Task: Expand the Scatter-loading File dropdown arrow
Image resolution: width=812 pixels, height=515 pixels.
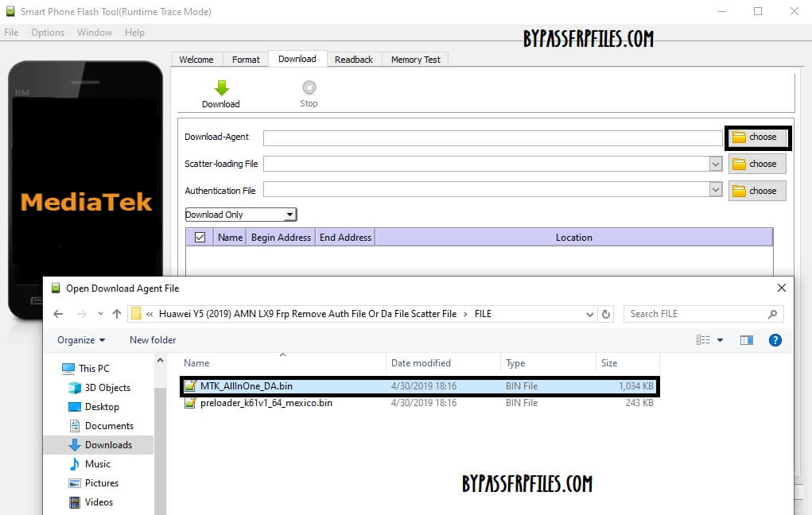Action: coord(715,164)
